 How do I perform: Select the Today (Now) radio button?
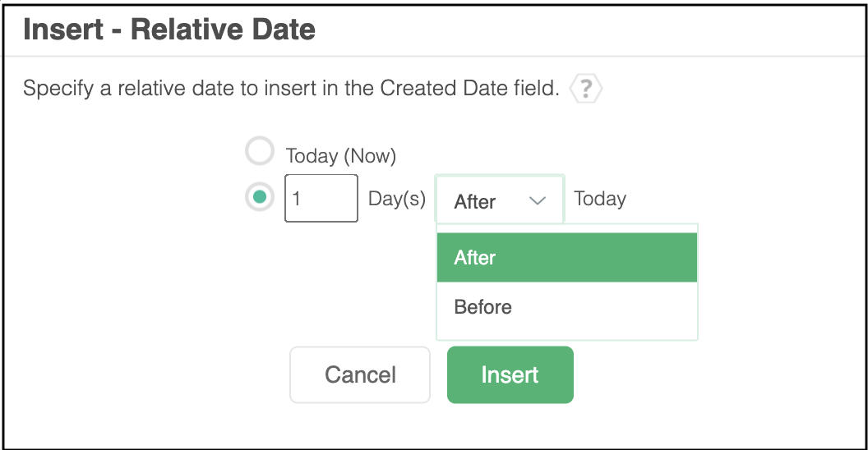click(x=260, y=151)
